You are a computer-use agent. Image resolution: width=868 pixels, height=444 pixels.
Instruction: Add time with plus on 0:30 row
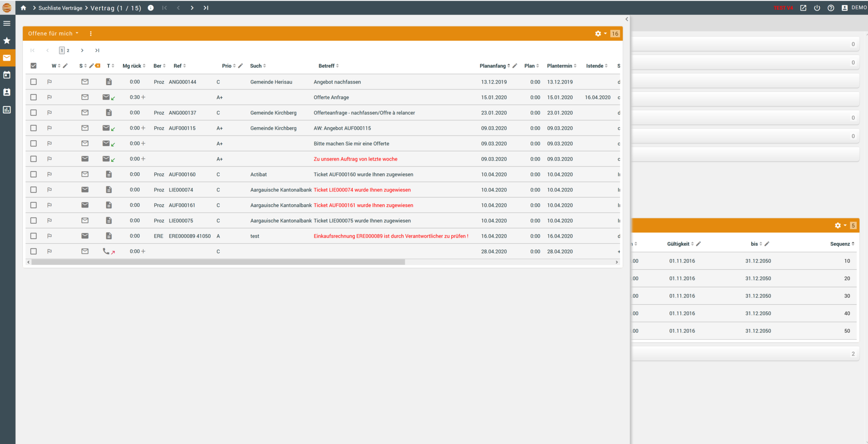(x=143, y=97)
